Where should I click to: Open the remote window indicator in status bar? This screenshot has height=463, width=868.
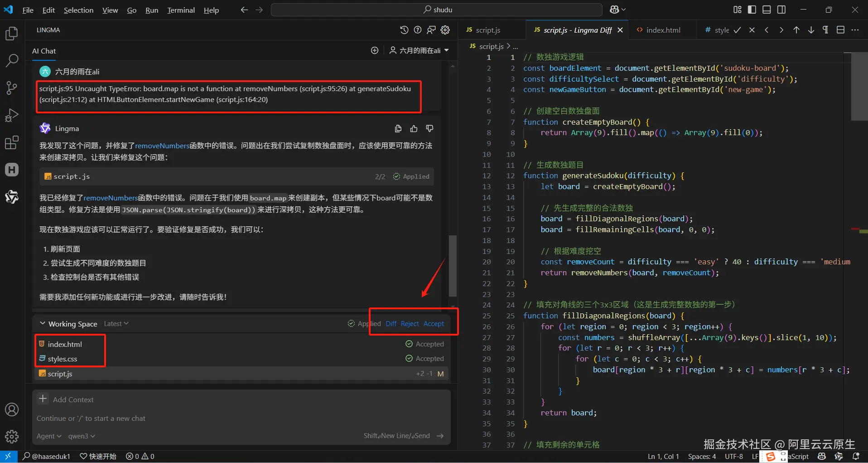[8, 456]
